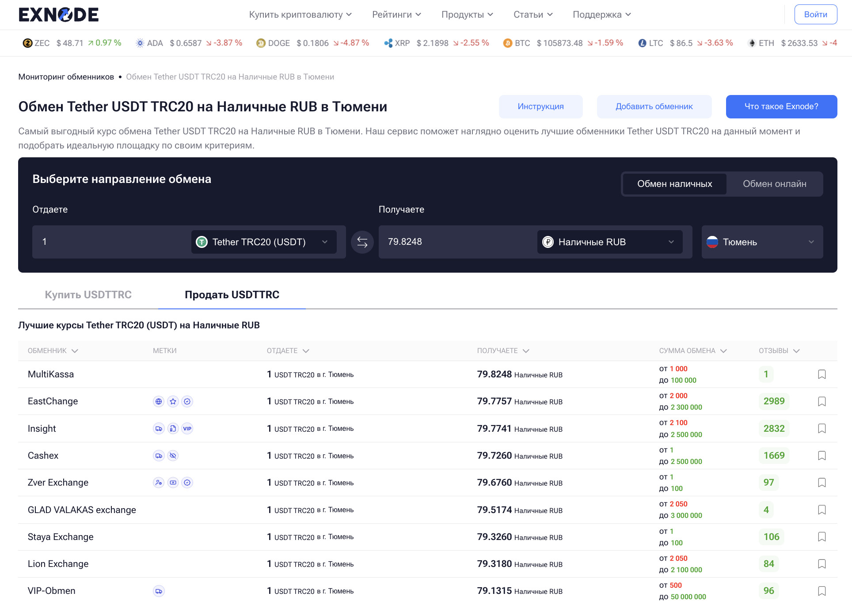Image resolution: width=852 pixels, height=616 pixels.
Task: Bookmark the Insight exchanger
Action: tap(822, 429)
